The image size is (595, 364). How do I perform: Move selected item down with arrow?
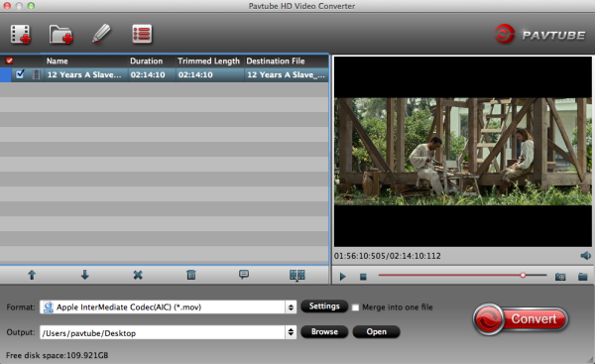point(85,275)
